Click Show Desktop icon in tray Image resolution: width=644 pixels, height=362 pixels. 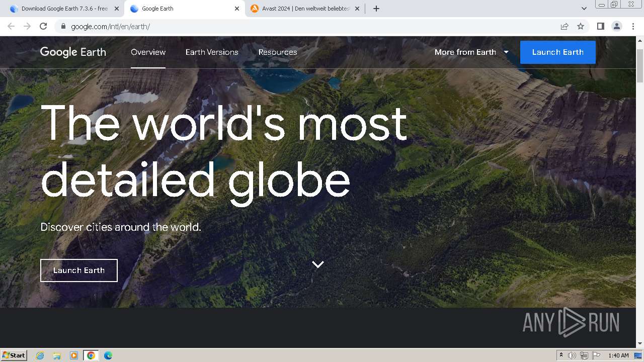638,355
